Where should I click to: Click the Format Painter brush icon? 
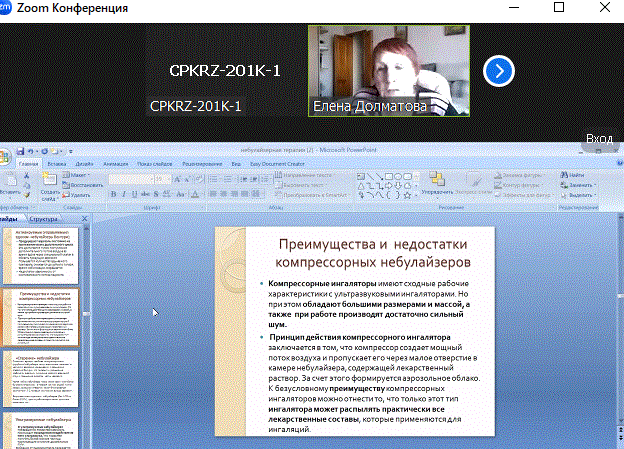point(27,195)
